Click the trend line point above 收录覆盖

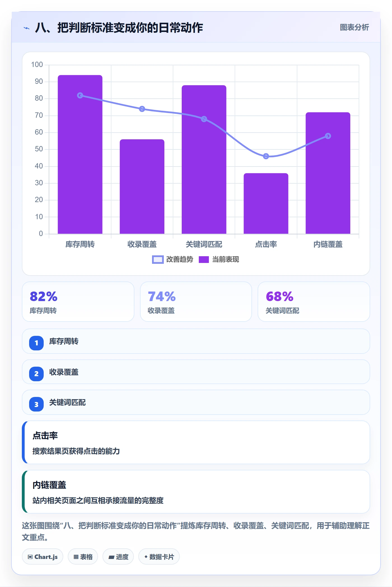click(142, 109)
